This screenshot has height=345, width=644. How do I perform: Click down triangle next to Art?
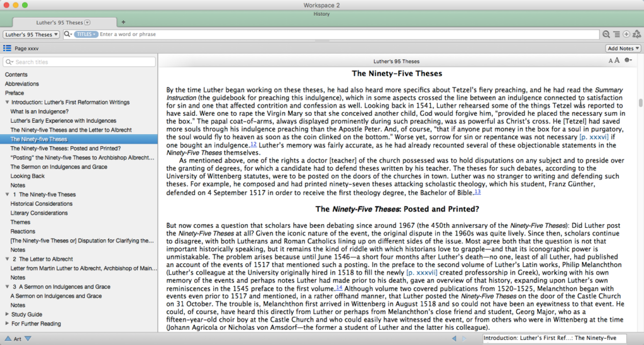coord(28,339)
